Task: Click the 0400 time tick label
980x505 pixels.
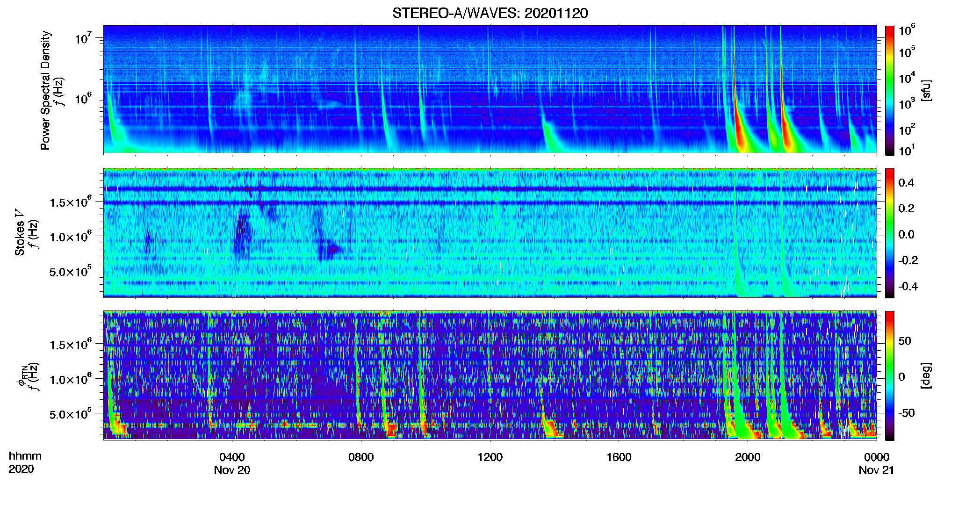Action: tap(232, 457)
